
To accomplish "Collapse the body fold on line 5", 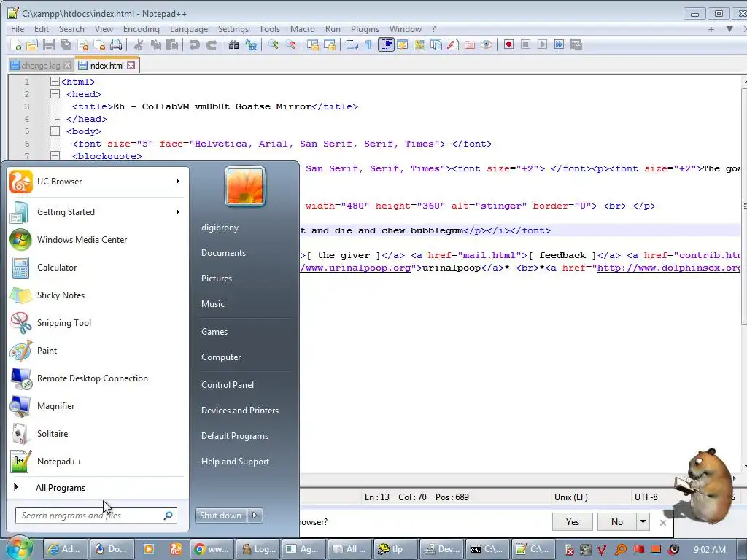I will 55,131.
